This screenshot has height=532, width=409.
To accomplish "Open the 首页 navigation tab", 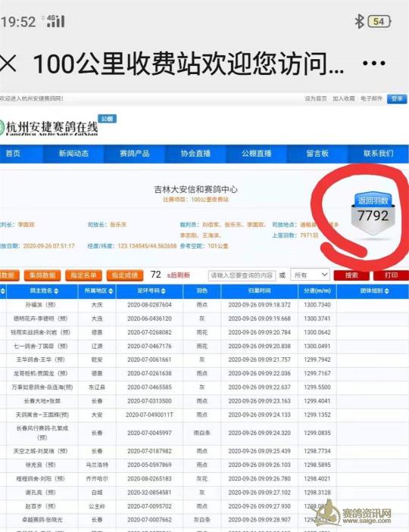I will (x=13, y=154).
